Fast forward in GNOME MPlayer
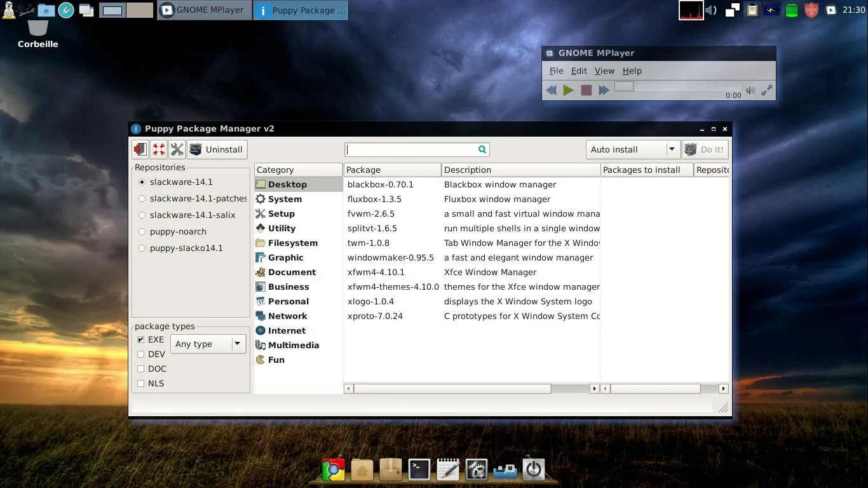Viewport: 868px width, 488px height. tap(604, 90)
